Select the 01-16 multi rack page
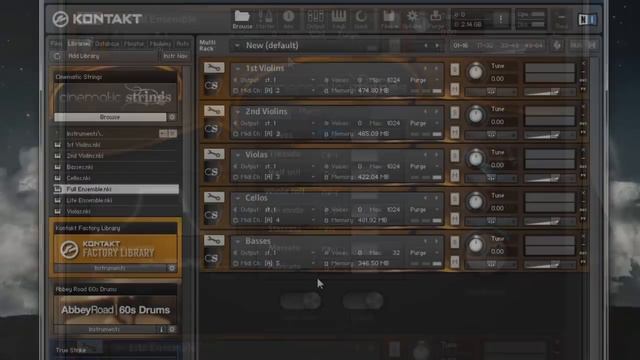 pyautogui.click(x=461, y=45)
